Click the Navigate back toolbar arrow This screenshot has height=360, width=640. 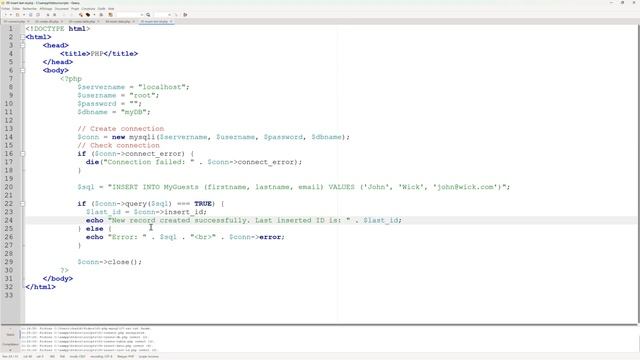pyautogui.click(x=65, y=15)
